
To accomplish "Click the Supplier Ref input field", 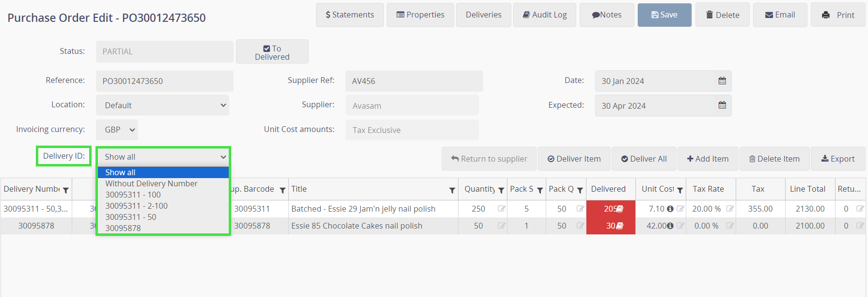I will point(414,81).
